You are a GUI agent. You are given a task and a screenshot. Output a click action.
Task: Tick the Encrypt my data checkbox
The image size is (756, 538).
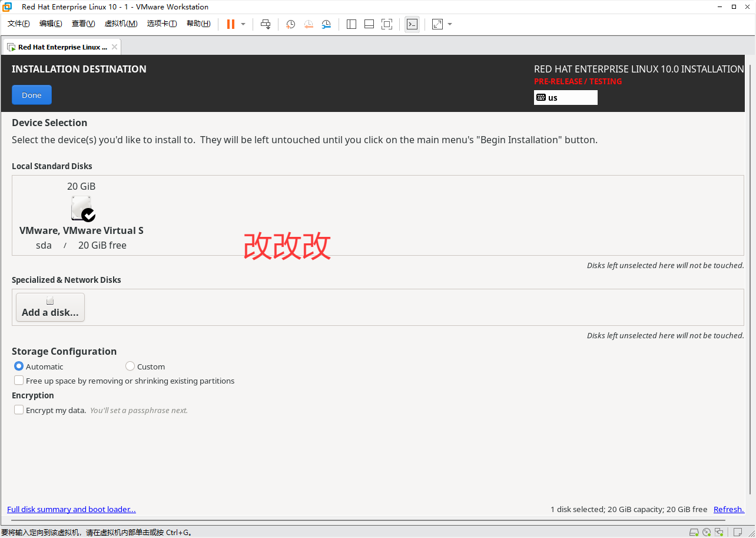[x=19, y=410]
